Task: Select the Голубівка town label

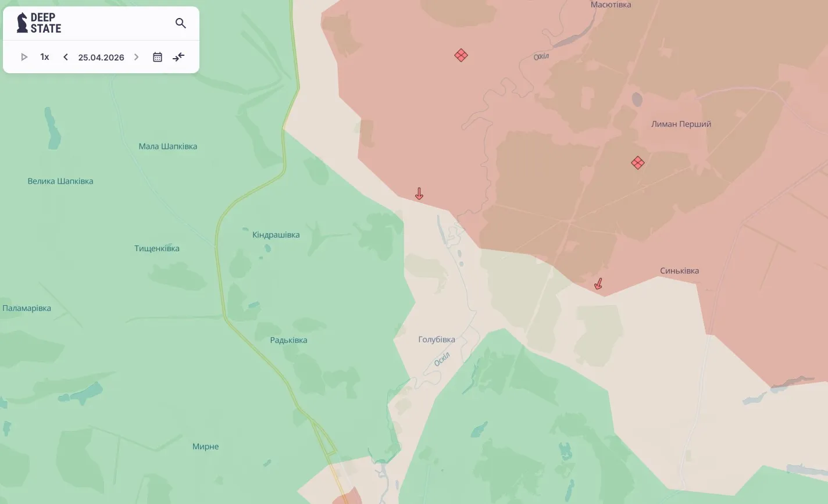Action: [x=437, y=339]
